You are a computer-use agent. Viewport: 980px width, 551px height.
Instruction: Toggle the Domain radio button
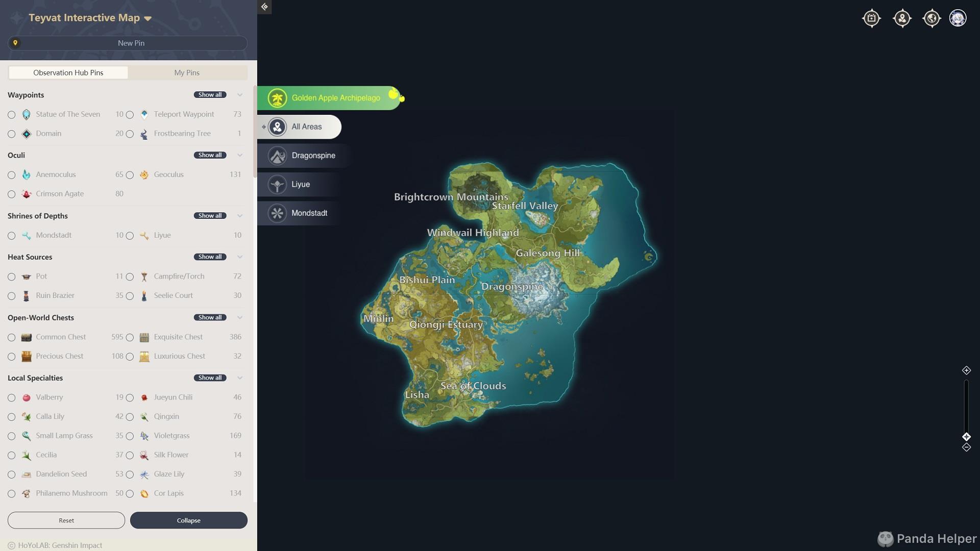11,134
